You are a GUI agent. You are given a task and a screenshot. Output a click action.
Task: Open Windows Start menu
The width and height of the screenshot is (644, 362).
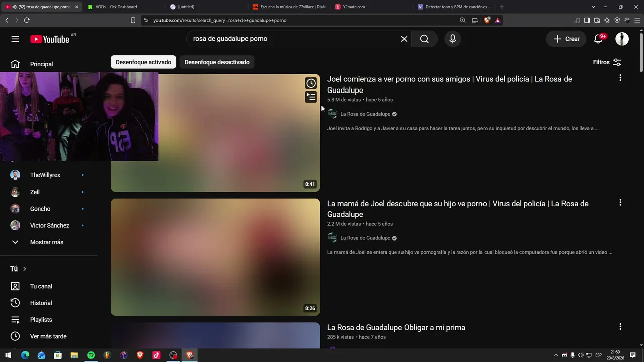click(x=8, y=355)
